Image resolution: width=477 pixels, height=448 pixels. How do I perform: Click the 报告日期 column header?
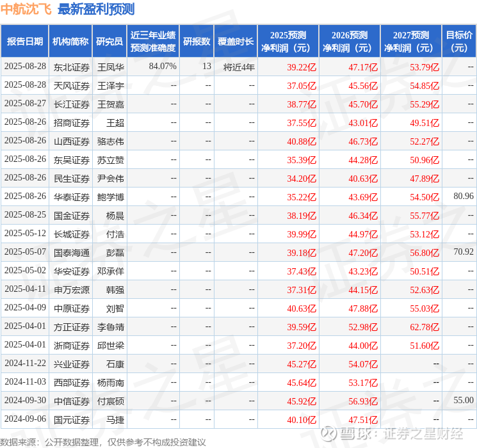[x=24, y=42]
